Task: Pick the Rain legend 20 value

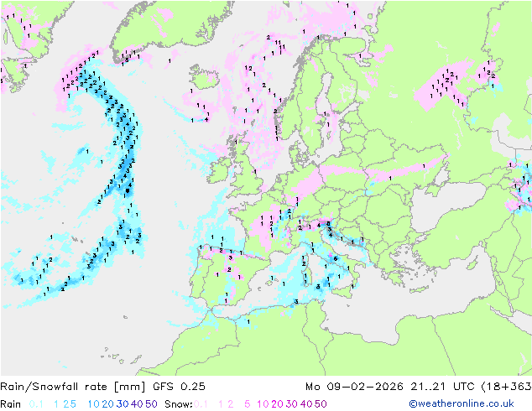Action: [x=107, y=404]
